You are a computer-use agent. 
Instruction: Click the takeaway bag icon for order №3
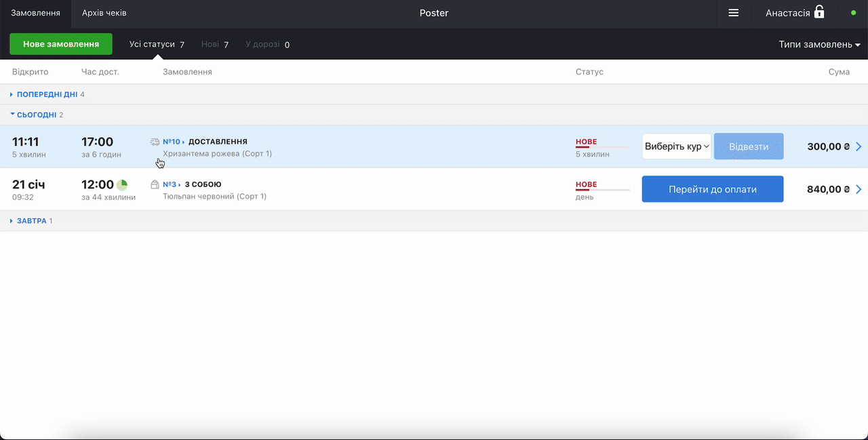click(155, 184)
